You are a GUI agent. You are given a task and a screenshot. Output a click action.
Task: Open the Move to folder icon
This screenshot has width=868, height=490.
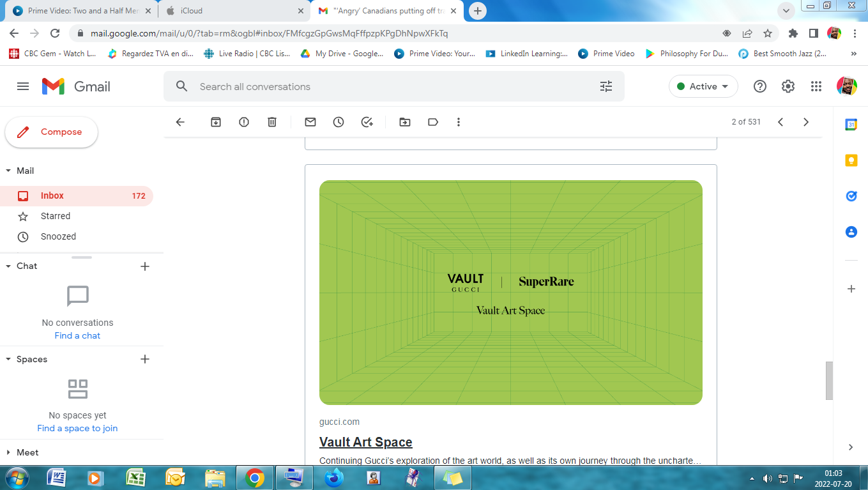pyautogui.click(x=405, y=122)
